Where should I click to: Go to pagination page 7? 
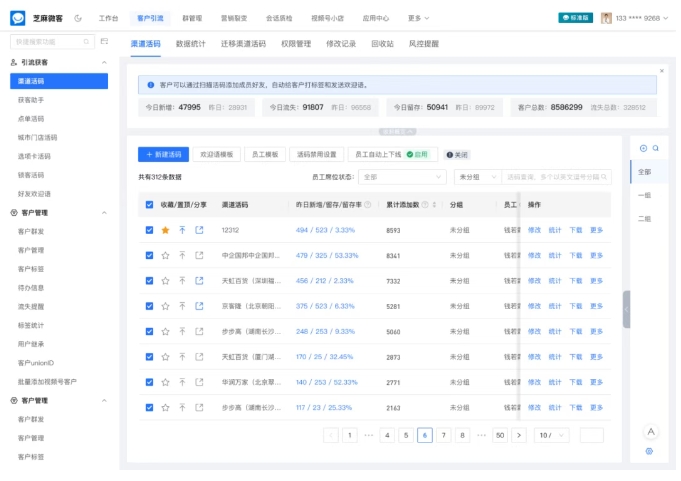[x=443, y=435]
